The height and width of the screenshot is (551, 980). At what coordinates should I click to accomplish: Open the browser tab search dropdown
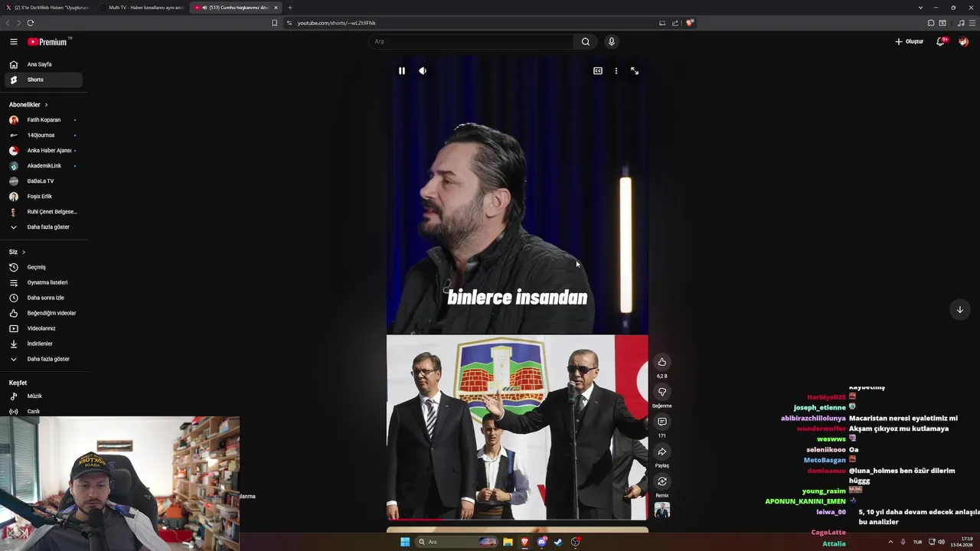920,8
